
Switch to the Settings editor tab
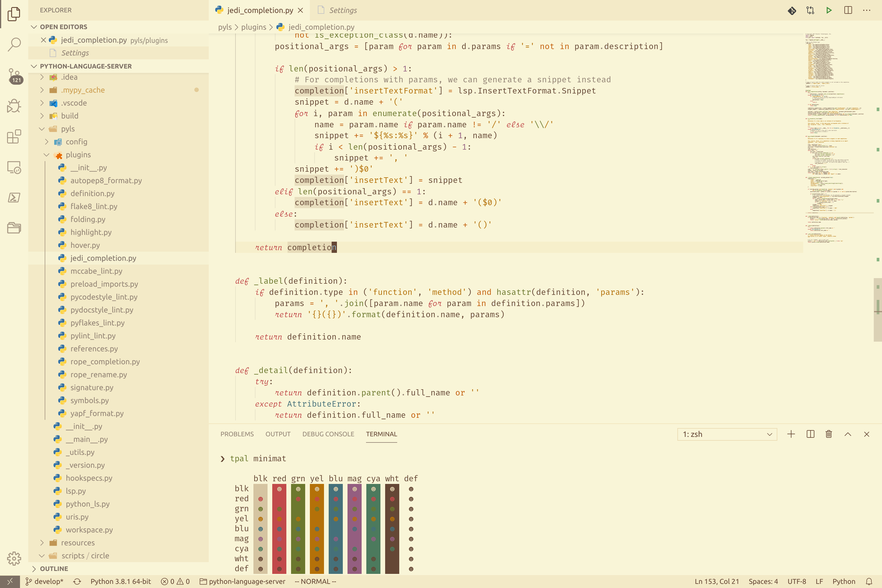click(x=343, y=10)
